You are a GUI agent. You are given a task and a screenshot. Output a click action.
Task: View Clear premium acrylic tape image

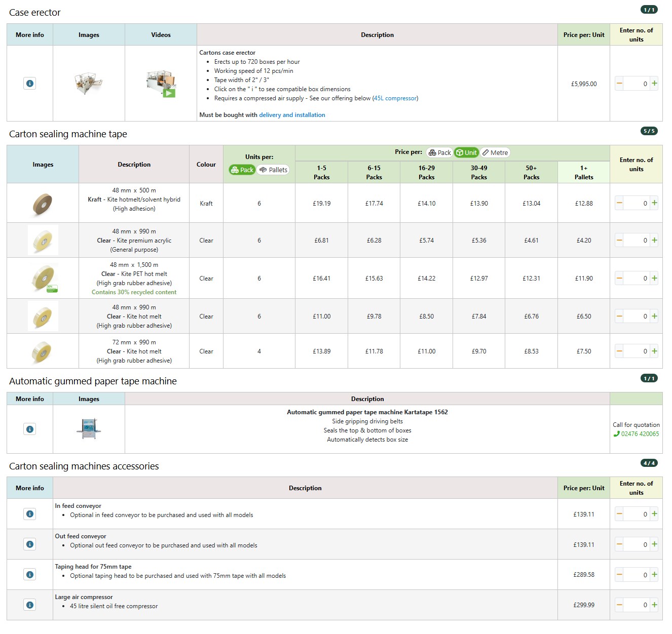(x=43, y=240)
